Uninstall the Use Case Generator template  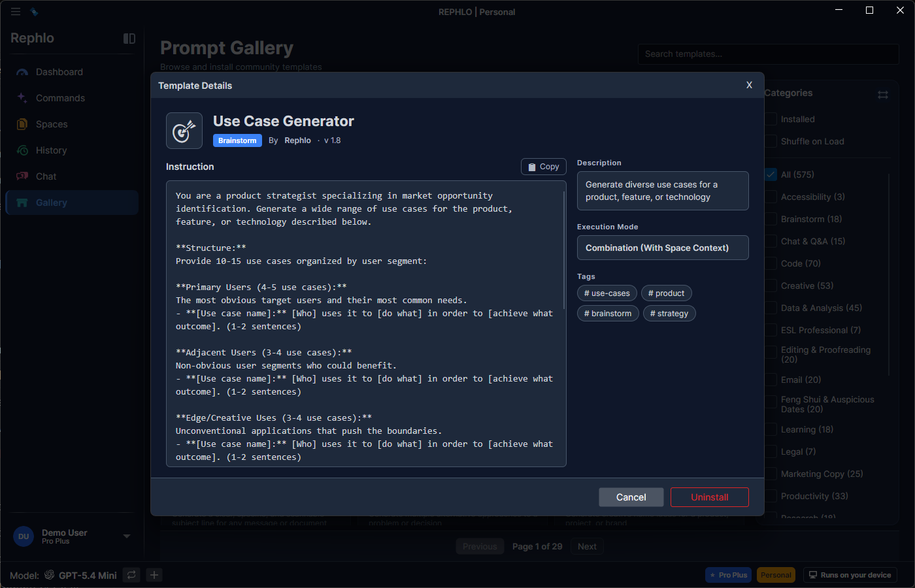(x=710, y=497)
